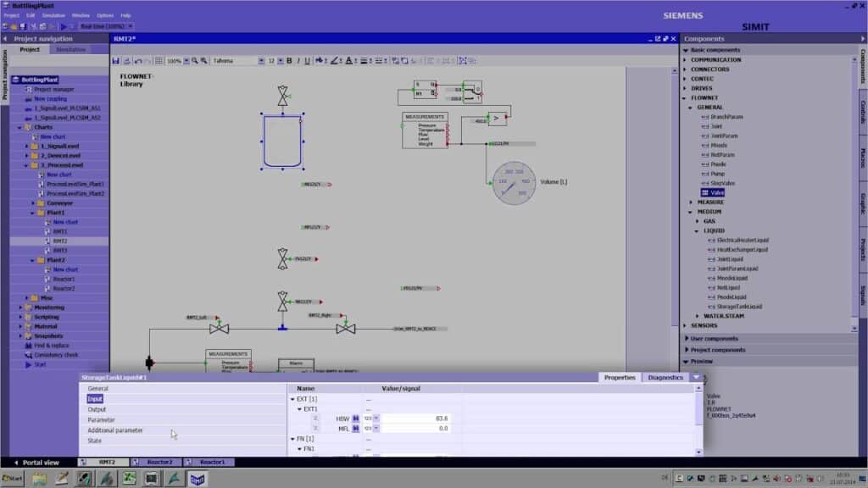868x488 pixels.
Task: Select the Additional parameter category
Action: click(x=114, y=430)
